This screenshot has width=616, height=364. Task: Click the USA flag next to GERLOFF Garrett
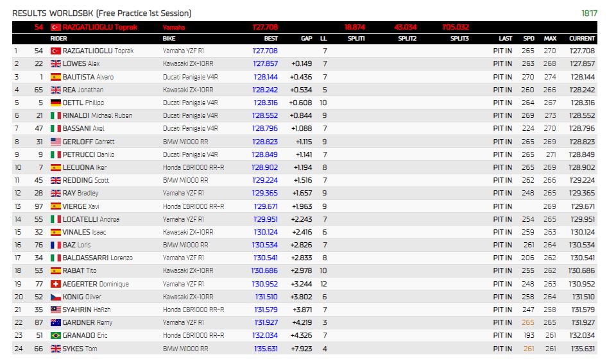[x=55, y=141]
